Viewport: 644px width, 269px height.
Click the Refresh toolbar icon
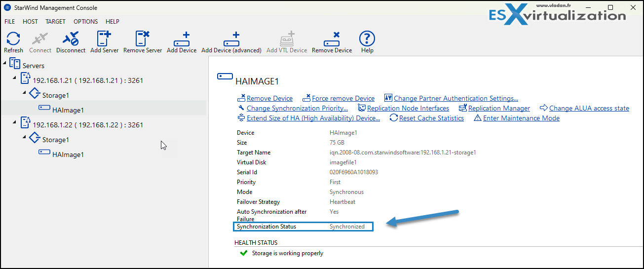[13, 39]
